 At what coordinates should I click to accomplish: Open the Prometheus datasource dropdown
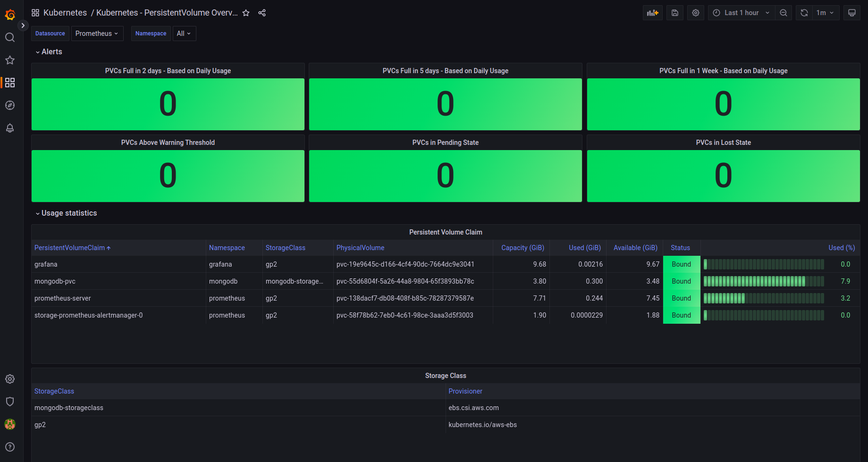click(97, 34)
